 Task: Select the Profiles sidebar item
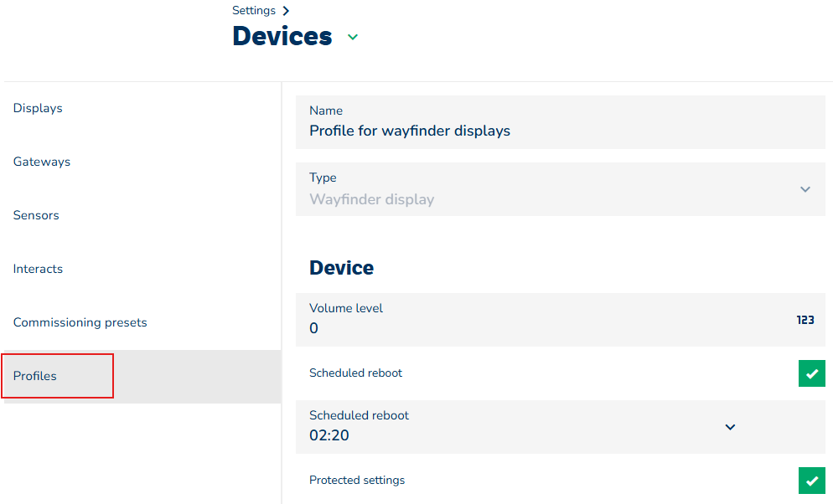pyautogui.click(x=35, y=376)
